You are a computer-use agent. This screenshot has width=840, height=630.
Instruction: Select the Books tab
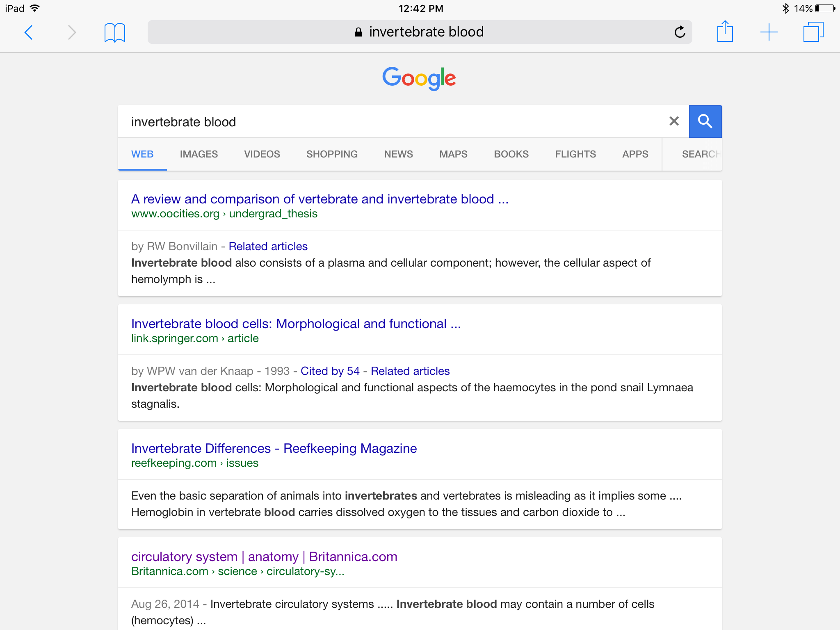point(511,154)
